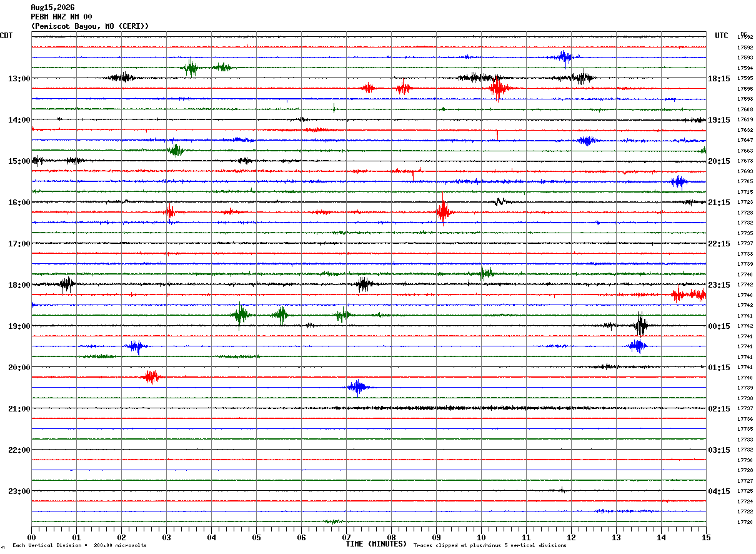Click the blue burst near minute 7 after 20:00
This screenshot has width=756, height=554.
point(358,388)
